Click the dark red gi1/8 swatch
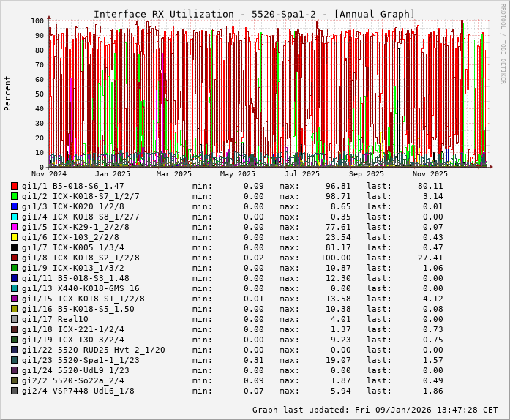 coord(14,258)
